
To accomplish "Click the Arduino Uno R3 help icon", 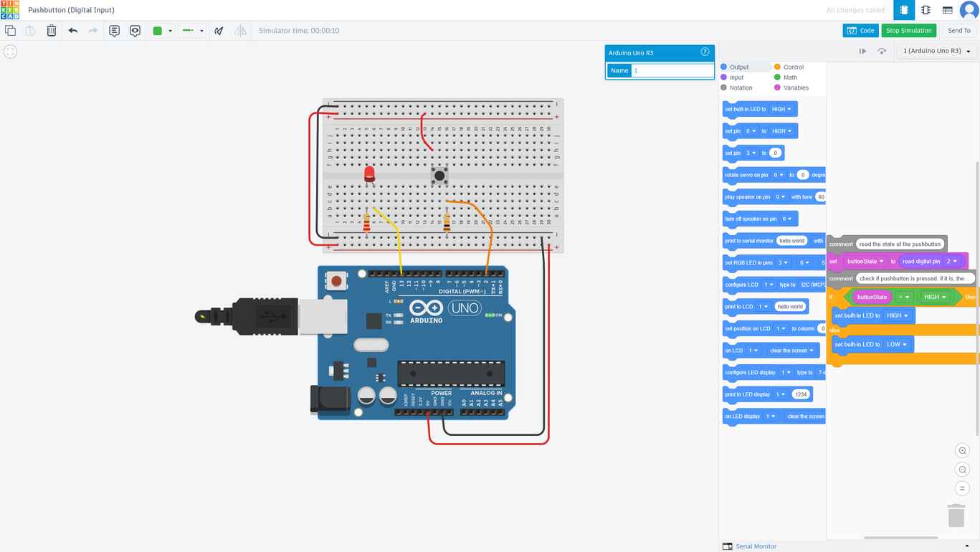I will pos(705,52).
